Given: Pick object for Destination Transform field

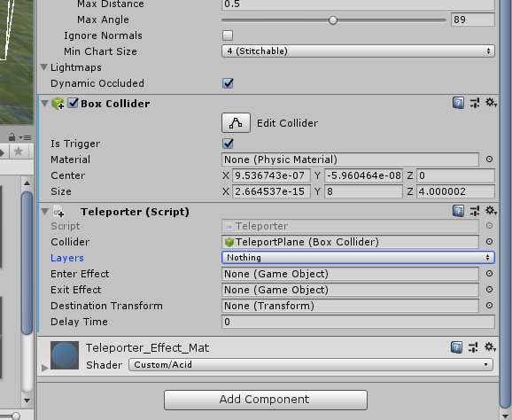Looking at the screenshot, I should click(x=489, y=306).
